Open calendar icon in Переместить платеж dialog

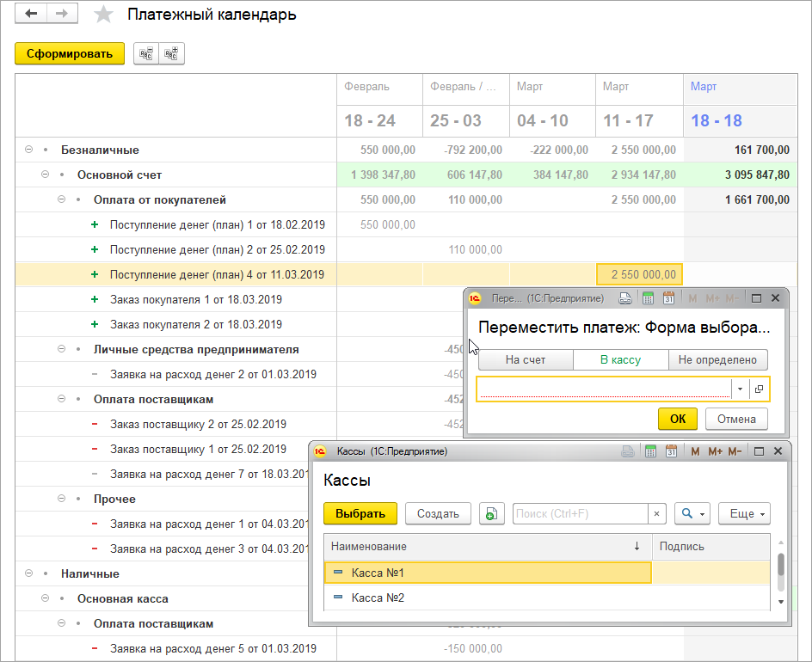coord(668,298)
